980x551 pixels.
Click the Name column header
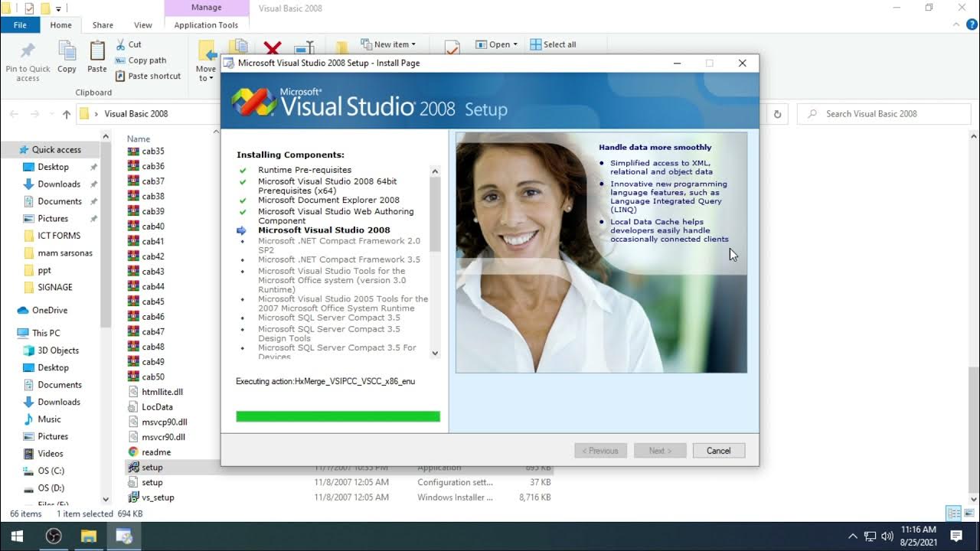point(139,139)
